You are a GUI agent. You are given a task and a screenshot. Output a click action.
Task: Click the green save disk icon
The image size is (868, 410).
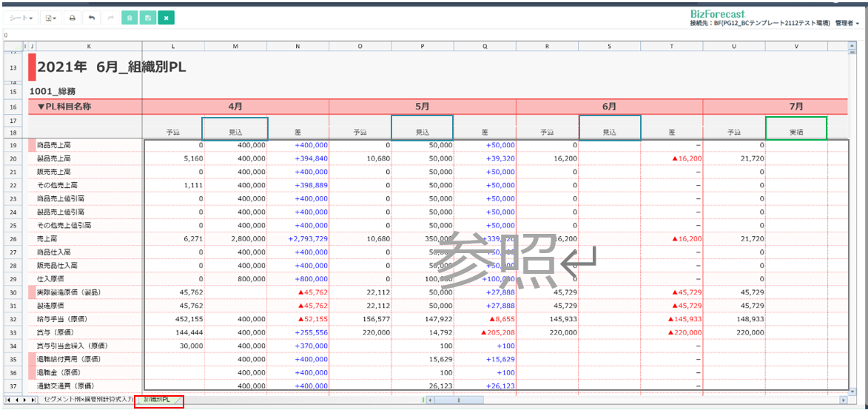[148, 18]
